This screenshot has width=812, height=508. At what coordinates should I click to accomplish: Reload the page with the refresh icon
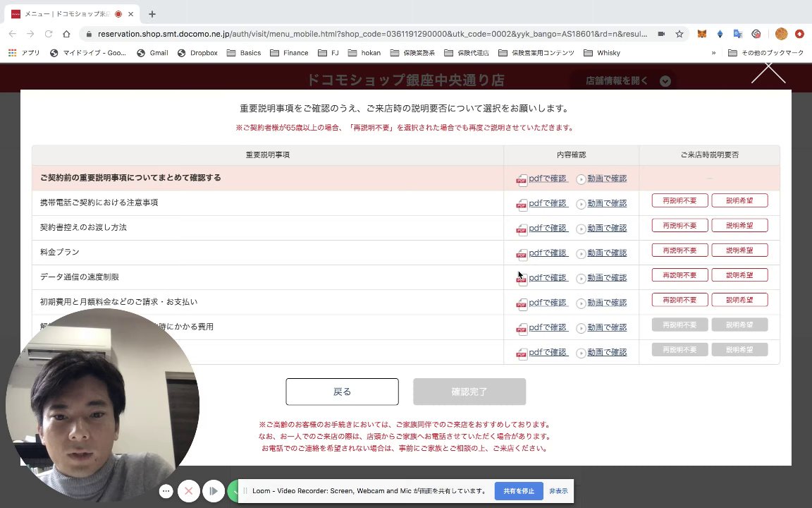(49, 34)
